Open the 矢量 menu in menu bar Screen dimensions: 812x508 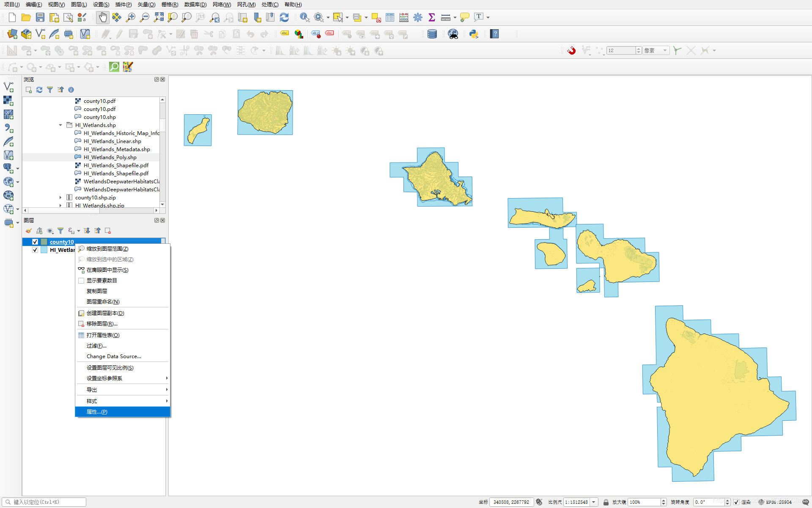click(x=146, y=5)
